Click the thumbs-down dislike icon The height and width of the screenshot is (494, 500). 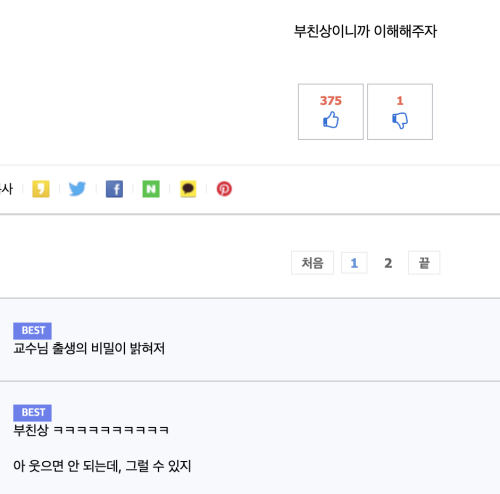tap(400, 121)
